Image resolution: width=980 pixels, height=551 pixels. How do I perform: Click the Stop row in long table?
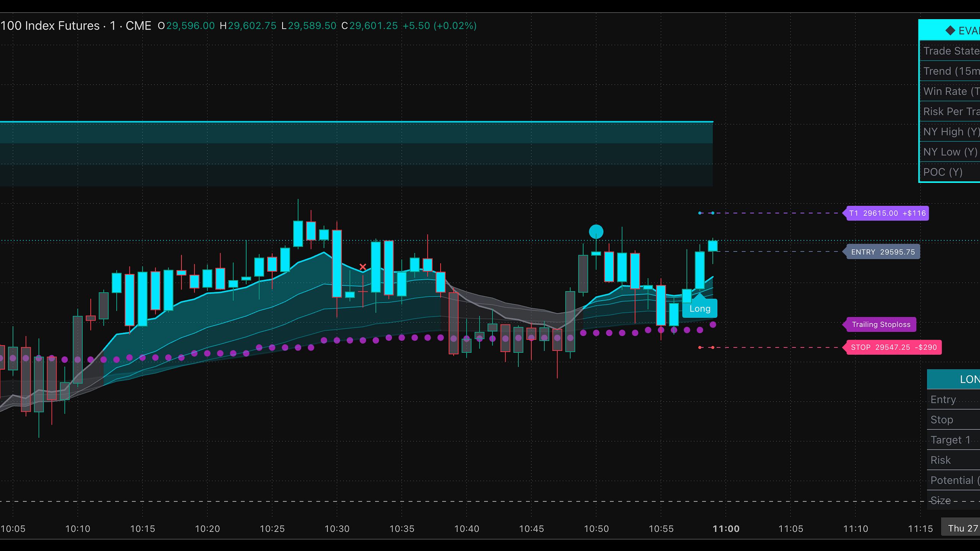(x=954, y=420)
